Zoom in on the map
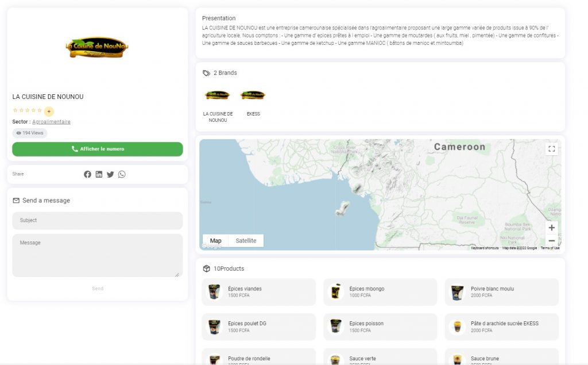The width and height of the screenshot is (588, 365). tap(552, 228)
